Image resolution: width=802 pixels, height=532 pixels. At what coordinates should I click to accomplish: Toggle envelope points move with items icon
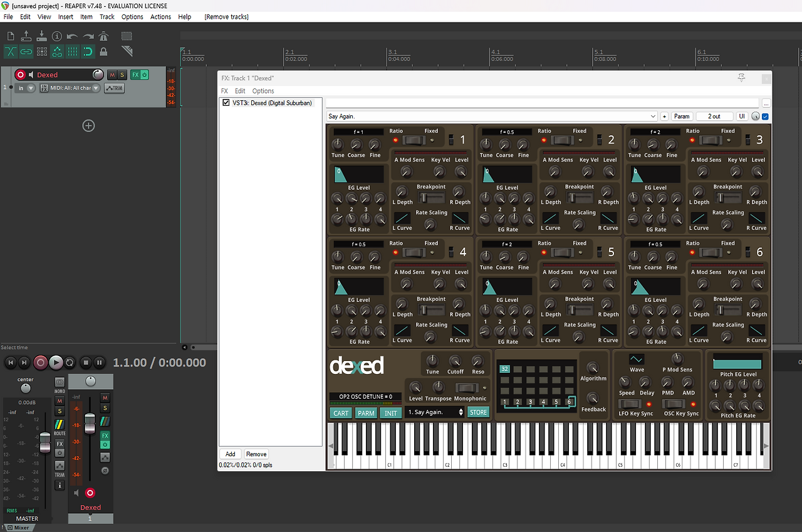click(x=57, y=51)
